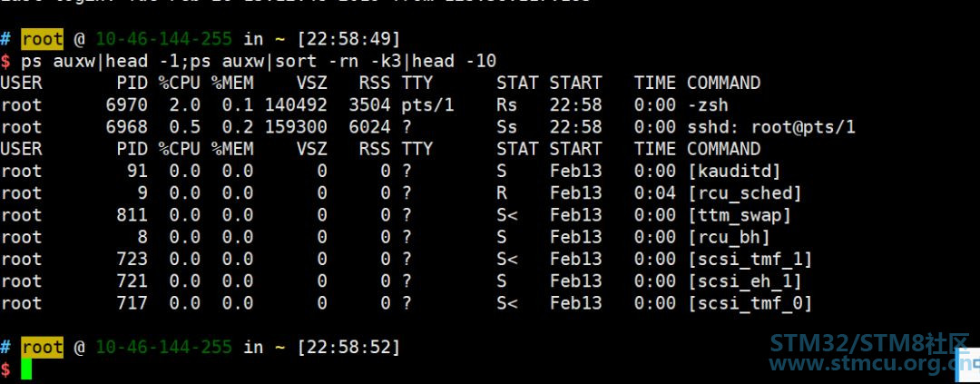Click the 22:58 START value in the sshd row

[x=575, y=127]
